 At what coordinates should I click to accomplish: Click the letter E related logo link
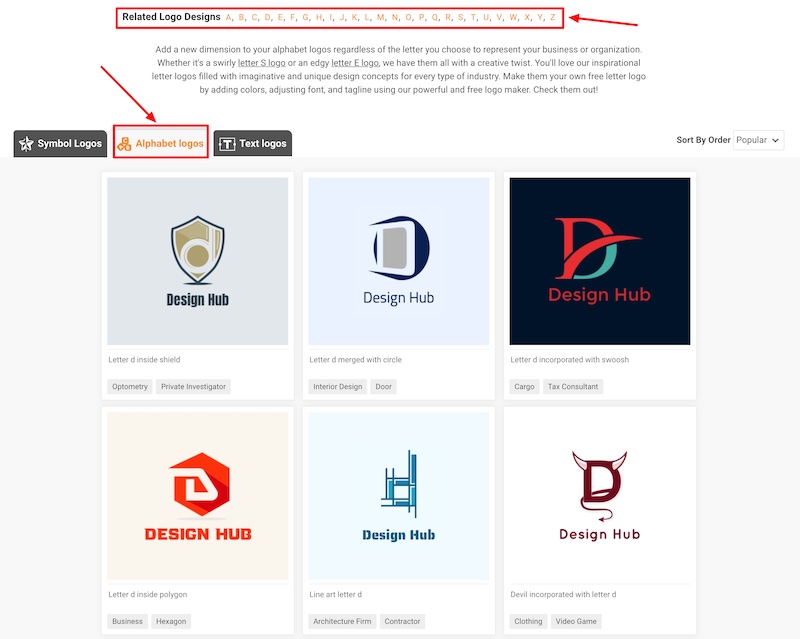pos(280,17)
